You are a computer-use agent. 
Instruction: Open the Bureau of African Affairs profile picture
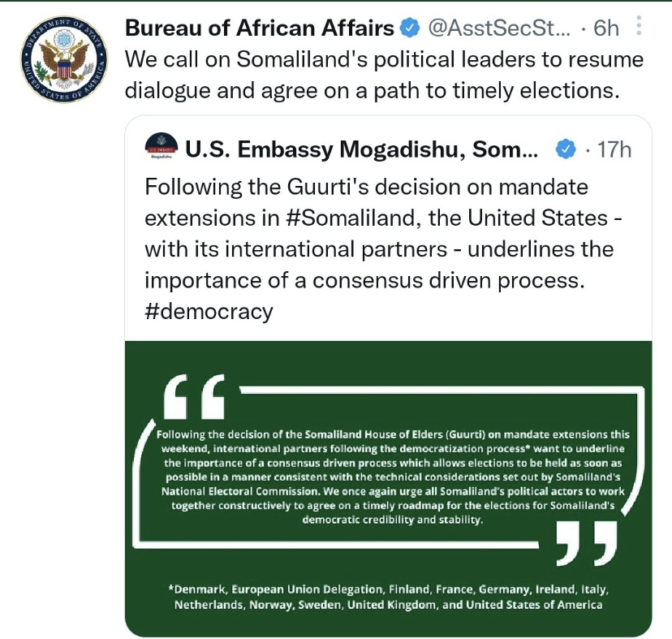pos(64,59)
